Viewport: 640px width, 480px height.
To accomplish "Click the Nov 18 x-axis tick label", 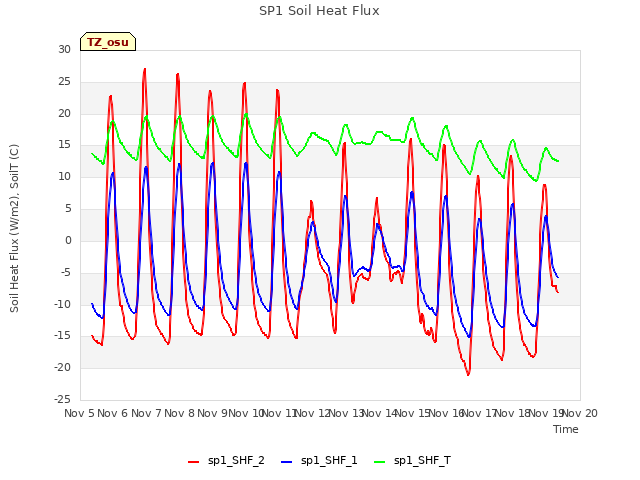I will pyautogui.click(x=513, y=413).
